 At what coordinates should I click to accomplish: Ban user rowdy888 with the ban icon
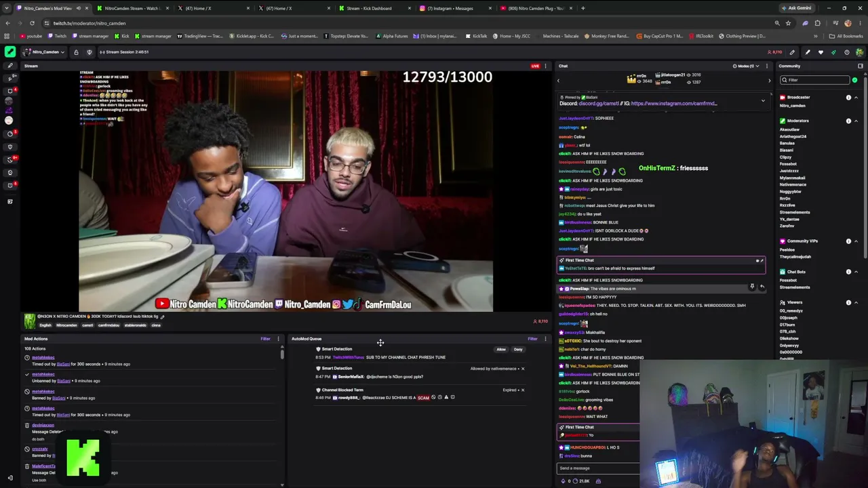pyautogui.click(x=433, y=397)
